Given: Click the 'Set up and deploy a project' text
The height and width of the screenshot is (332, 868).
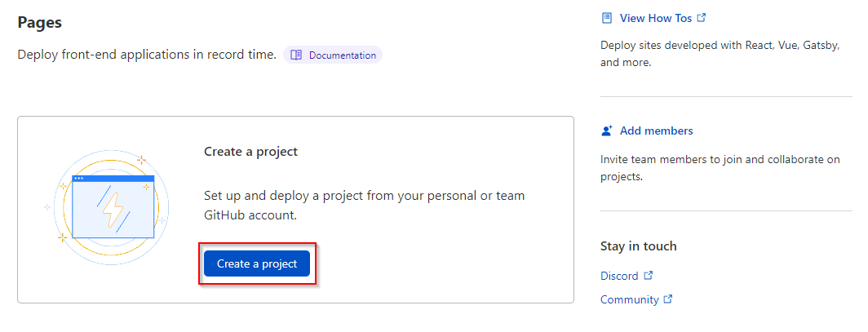Looking at the screenshot, I should (364, 206).
